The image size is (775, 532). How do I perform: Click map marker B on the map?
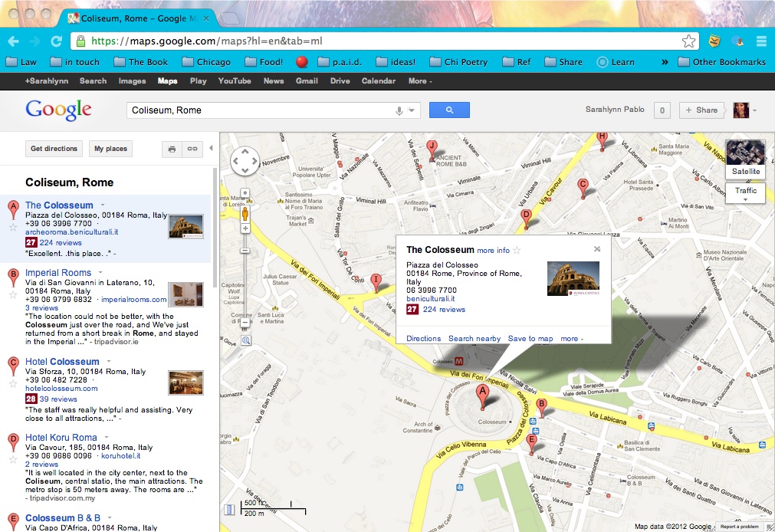(542, 408)
